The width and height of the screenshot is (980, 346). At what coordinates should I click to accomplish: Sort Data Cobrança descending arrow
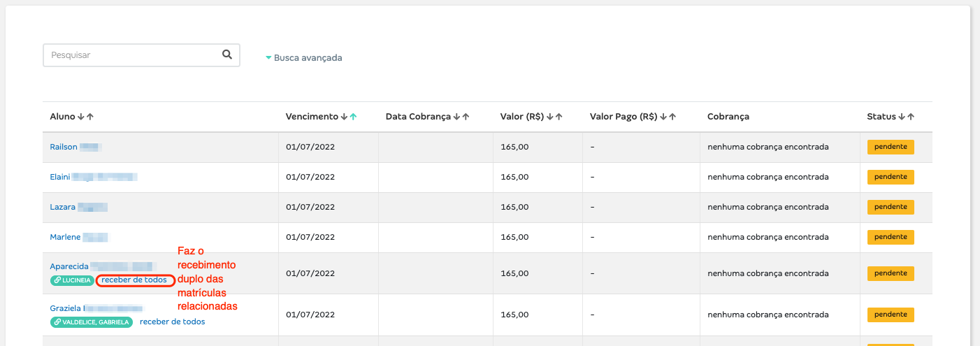457,117
